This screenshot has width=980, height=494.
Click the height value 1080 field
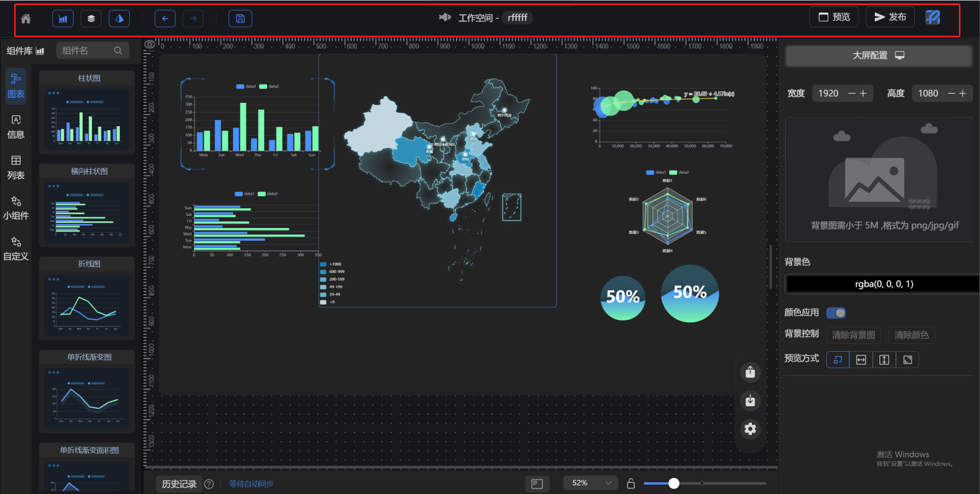(929, 93)
